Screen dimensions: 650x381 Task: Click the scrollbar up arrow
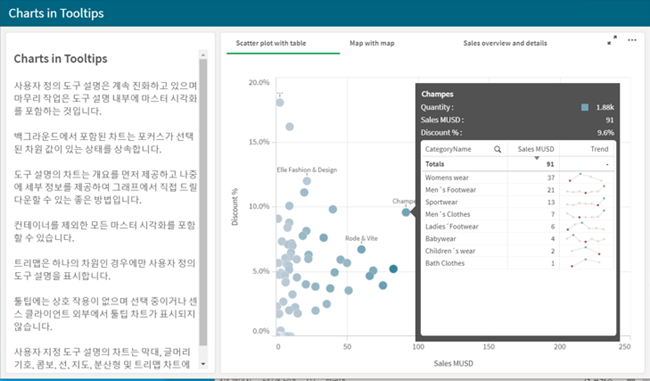point(203,55)
